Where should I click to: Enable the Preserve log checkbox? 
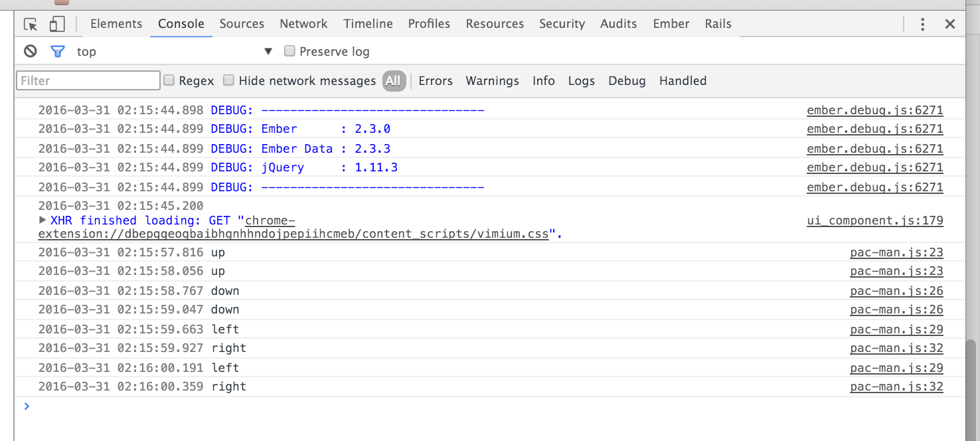point(289,51)
